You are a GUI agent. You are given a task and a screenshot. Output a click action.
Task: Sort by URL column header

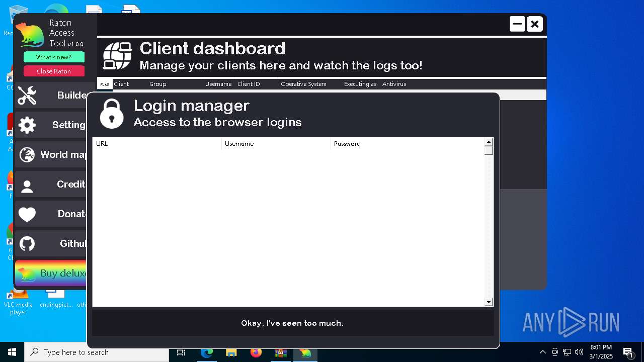157,144
